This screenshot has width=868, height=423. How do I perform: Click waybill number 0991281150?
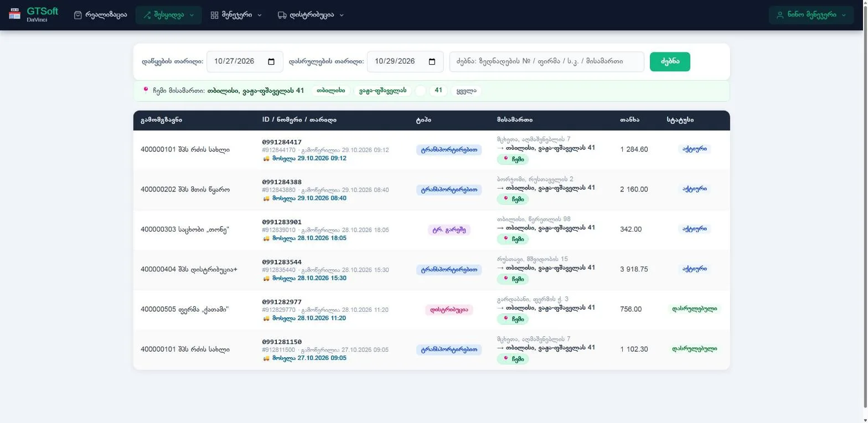pyautogui.click(x=282, y=342)
